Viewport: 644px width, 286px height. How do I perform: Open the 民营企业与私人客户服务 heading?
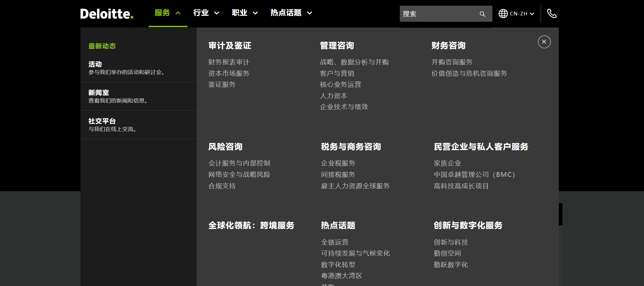tap(481, 147)
